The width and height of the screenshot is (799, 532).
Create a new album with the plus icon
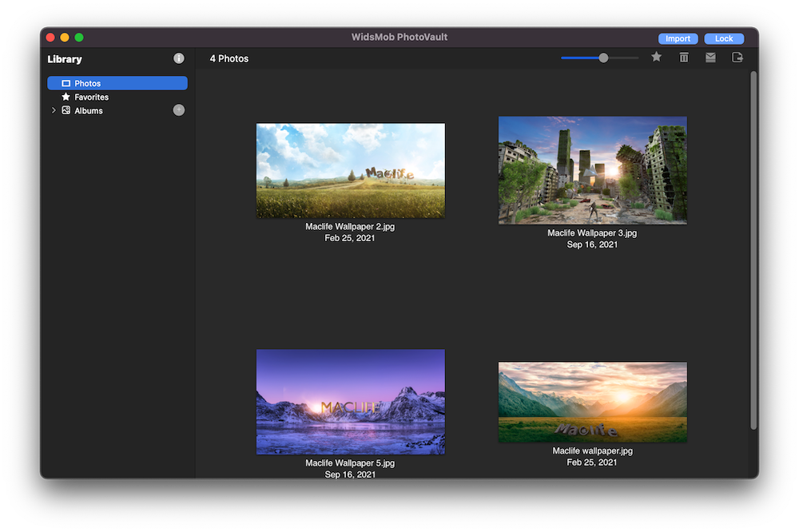(x=179, y=109)
